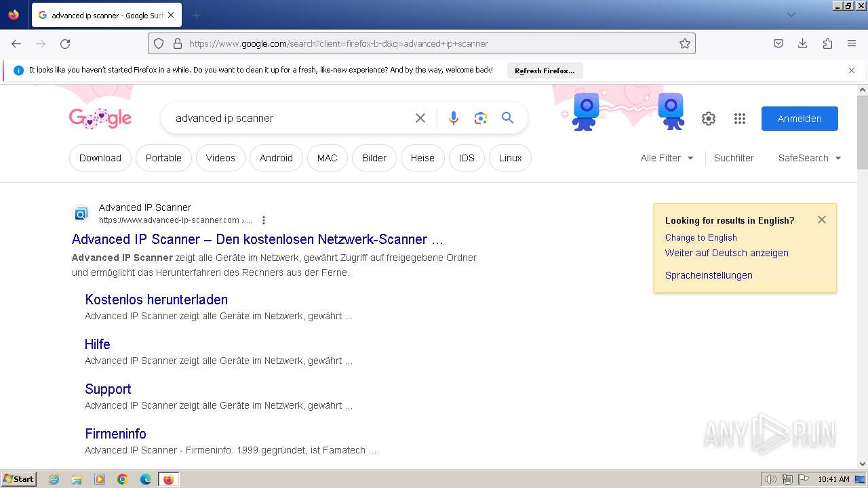Launch Chrome from the taskbar
The image size is (868, 488).
123,479
